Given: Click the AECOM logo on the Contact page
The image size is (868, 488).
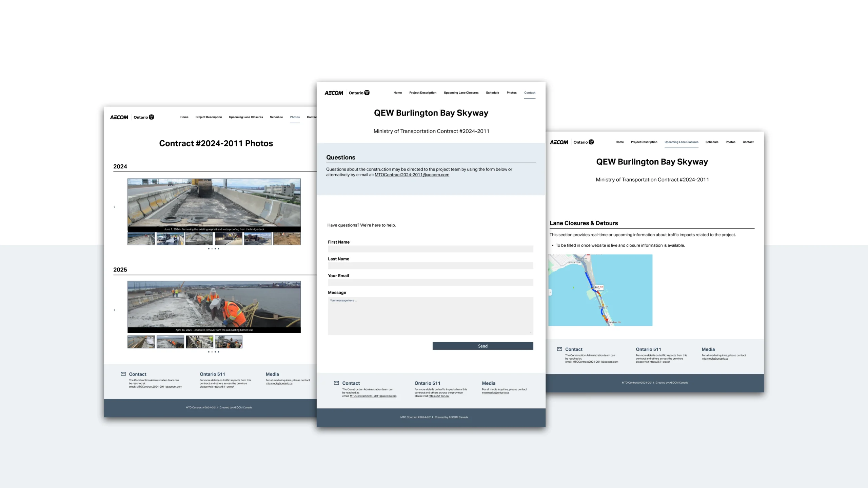Looking at the screenshot, I should [334, 93].
